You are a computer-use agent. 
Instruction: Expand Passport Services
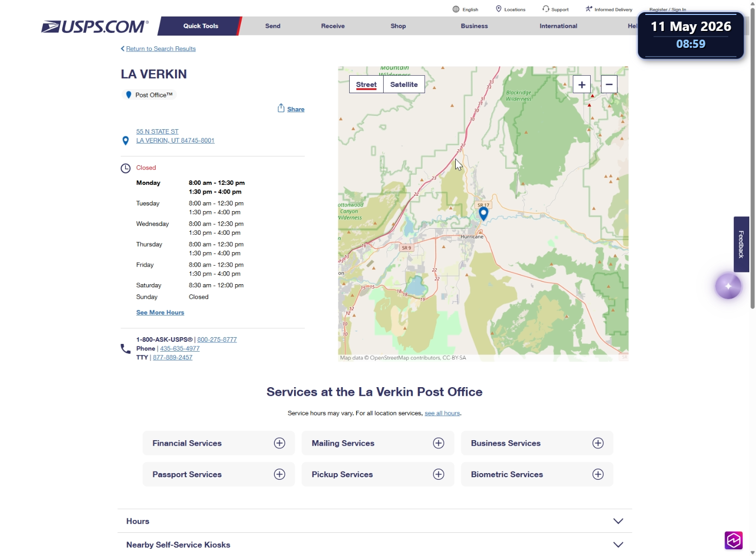pyautogui.click(x=219, y=475)
